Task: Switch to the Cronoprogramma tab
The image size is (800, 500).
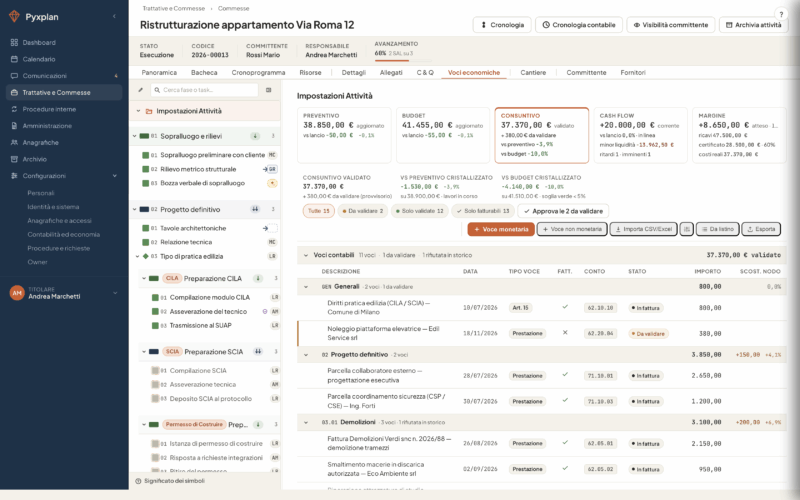Action: click(x=258, y=72)
